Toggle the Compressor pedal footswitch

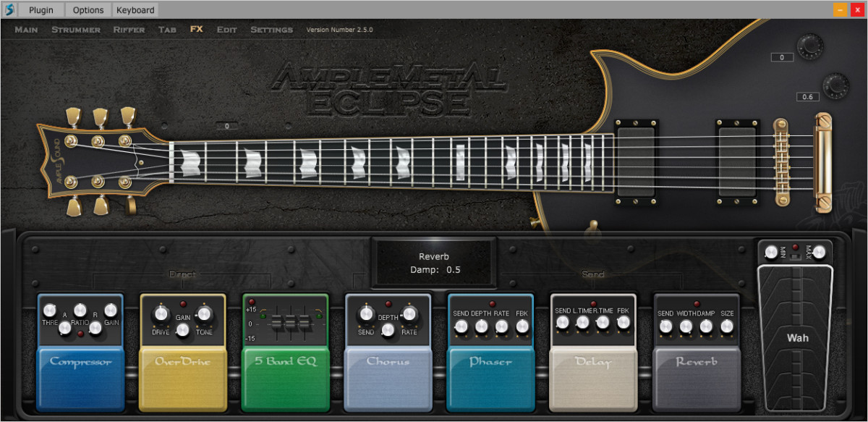pyautogui.click(x=80, y=376)
